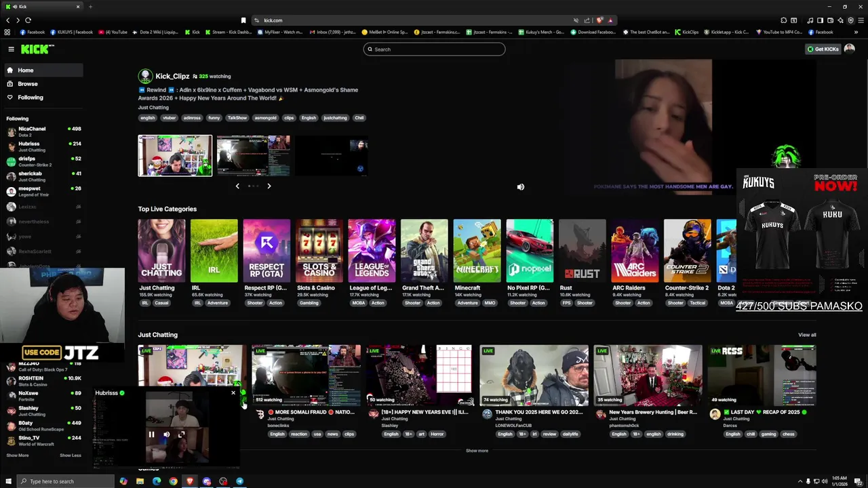Open NicaChanel in the following list
The width and height of the screenshot is (868, 488).
43,131
